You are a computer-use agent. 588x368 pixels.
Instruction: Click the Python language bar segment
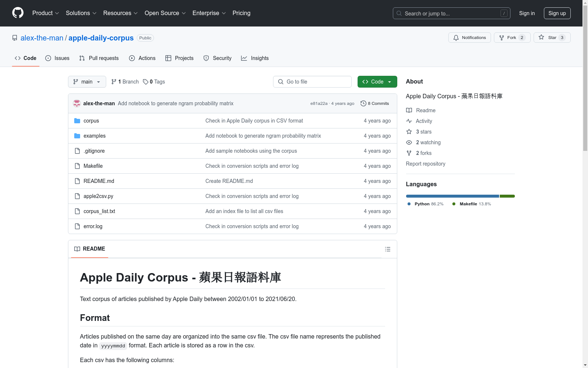(x=452, y=196)
